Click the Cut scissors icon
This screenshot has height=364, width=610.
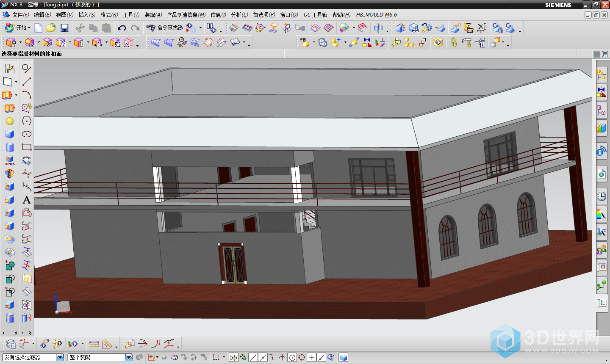pyautogui.click(x=80, y=28)
